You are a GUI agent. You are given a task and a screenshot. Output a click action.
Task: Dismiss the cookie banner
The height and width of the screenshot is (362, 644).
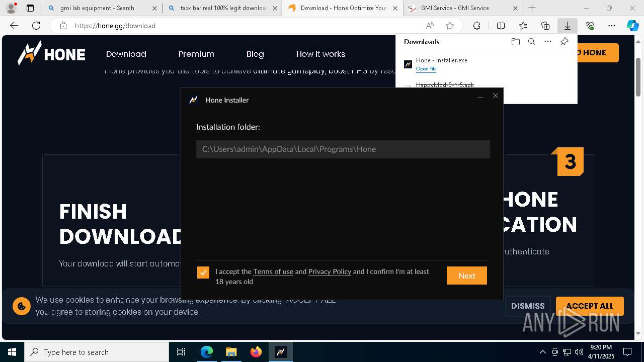click(528, 306)
